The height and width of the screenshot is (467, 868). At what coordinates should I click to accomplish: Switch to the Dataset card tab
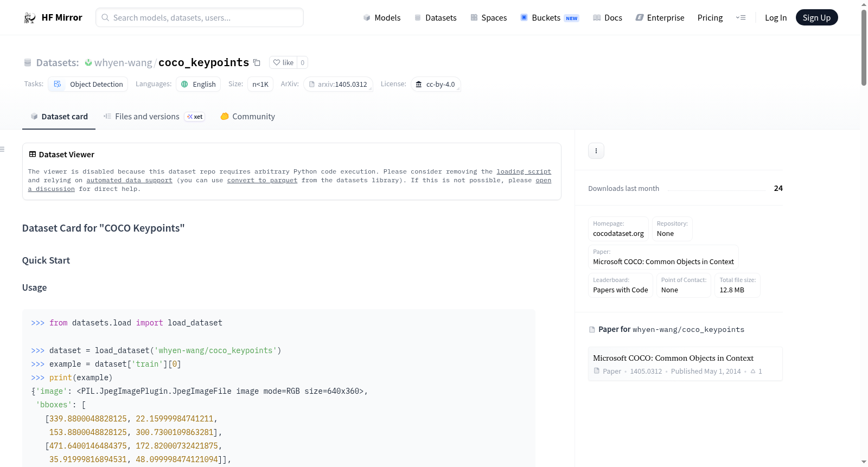click(59, 117)
